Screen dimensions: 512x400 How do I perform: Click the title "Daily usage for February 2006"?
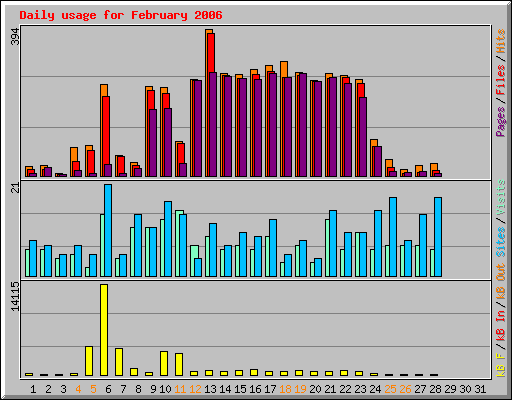tap(121, 15)
